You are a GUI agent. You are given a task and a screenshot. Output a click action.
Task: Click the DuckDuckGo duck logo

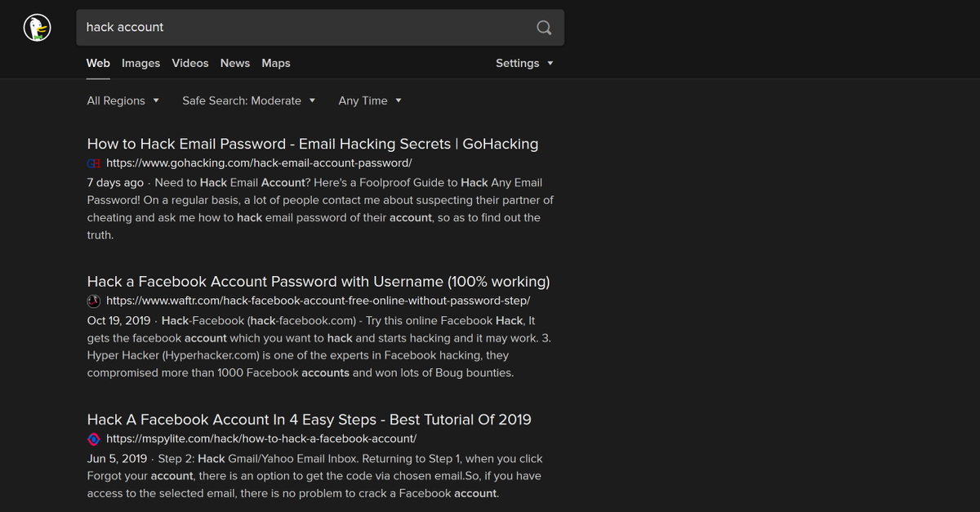pyautogui.click(x=37, y=27)
